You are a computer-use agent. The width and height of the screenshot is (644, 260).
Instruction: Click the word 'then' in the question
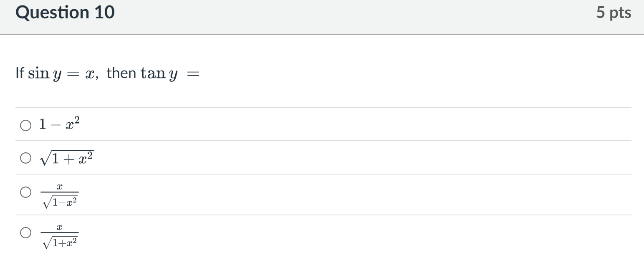pos(121,73)
